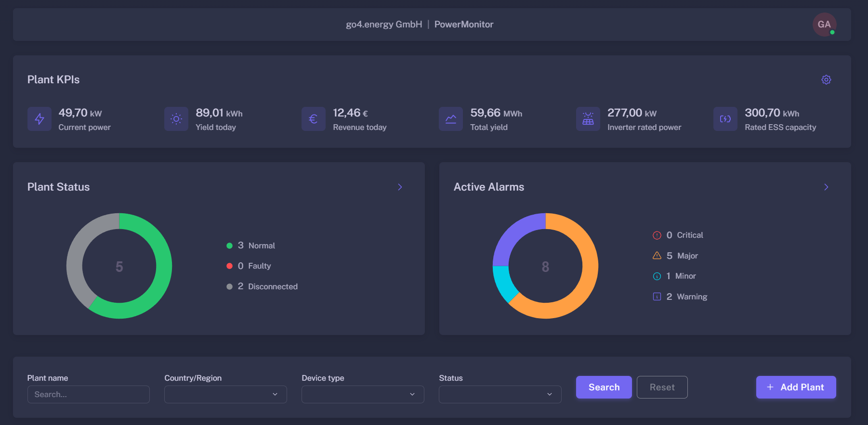This screenshot has width=868, height=425.
Task: Click the Reset button
Action: [x=662, y=387]
